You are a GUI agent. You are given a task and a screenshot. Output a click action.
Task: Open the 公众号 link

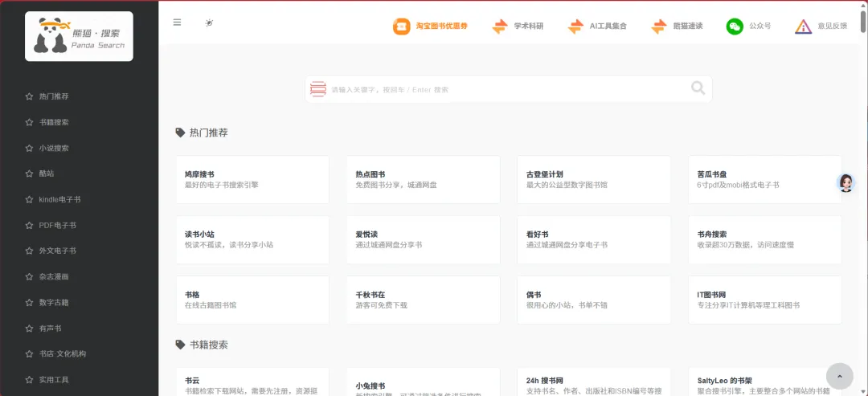(760, 26)
